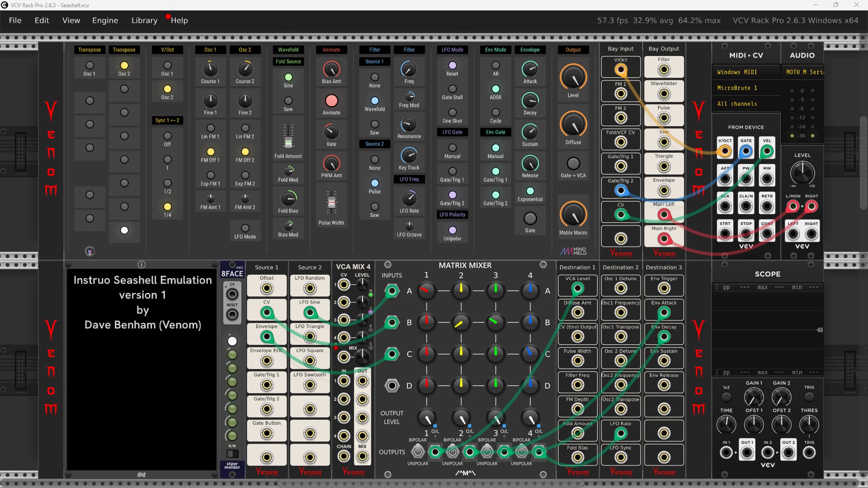The height and width of the screenshot is (488, 868).
Task: Select sync ratio 1/4
Action: 167,207
